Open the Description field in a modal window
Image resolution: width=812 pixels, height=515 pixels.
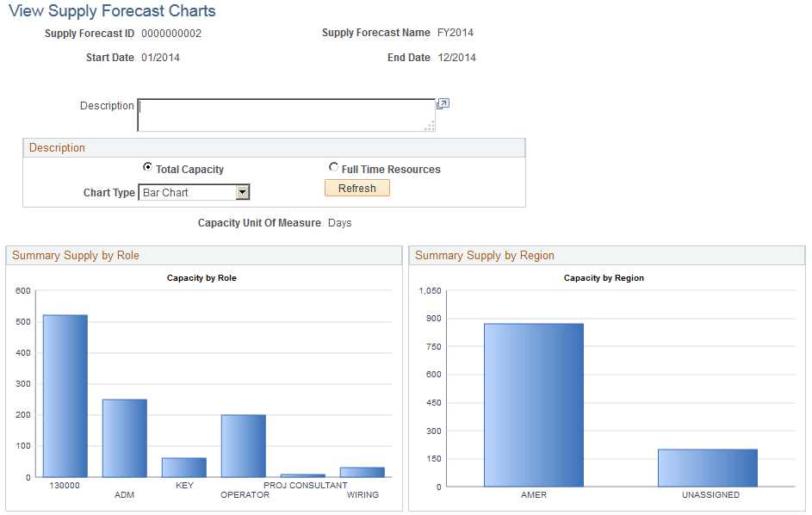click(443, 103)
